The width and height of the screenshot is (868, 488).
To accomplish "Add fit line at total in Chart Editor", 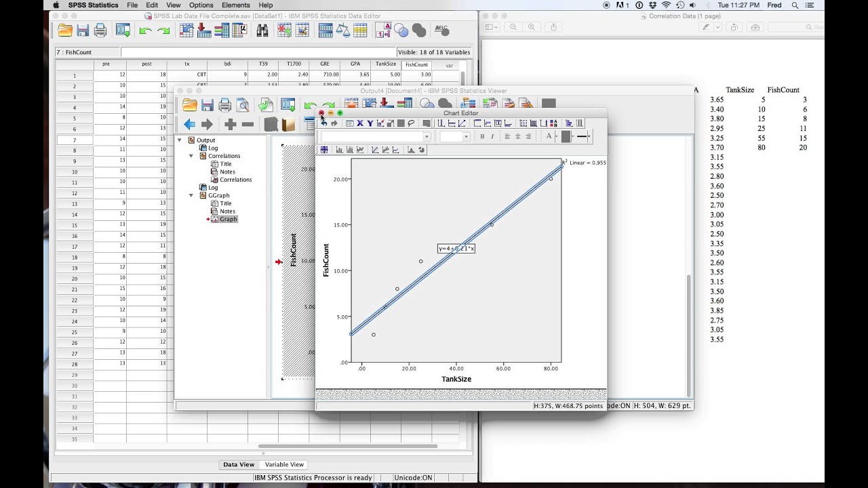I will click(375, 150).
